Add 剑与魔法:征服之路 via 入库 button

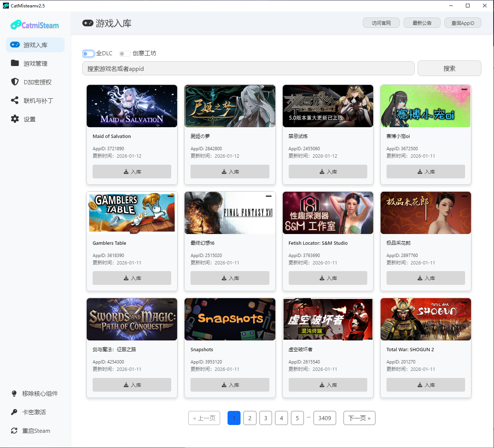click(x=132, y=385)
